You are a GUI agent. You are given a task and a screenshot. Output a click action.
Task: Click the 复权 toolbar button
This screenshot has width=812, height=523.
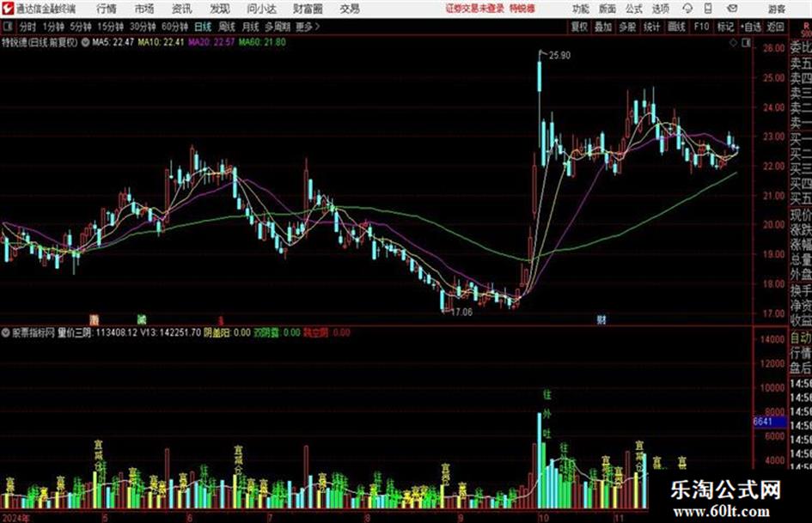click(x=579, y=27)
